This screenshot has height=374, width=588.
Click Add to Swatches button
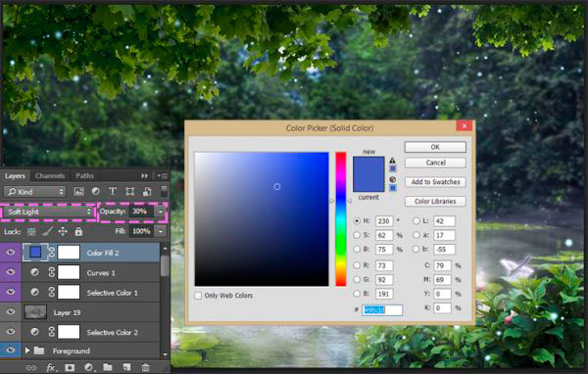point(435,182)
